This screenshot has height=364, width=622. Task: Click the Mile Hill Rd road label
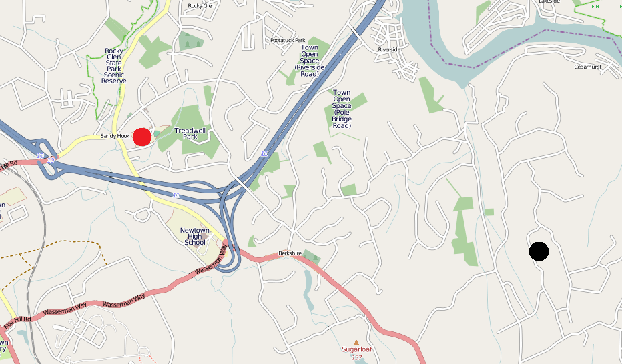pyautogui.click(x=17, y=323)
